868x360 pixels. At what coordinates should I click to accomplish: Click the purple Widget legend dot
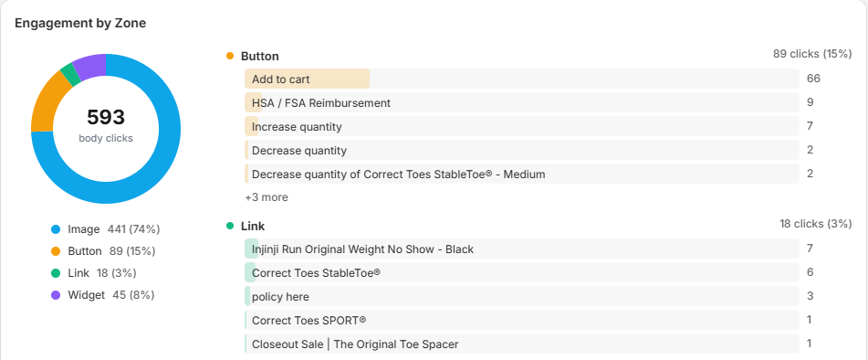[56, 295]
